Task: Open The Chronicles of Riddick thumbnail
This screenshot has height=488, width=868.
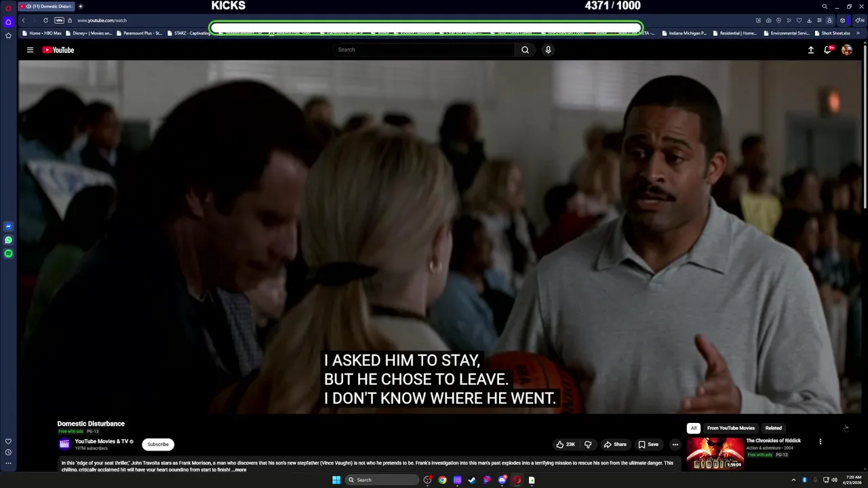Action: coord(715,453)
